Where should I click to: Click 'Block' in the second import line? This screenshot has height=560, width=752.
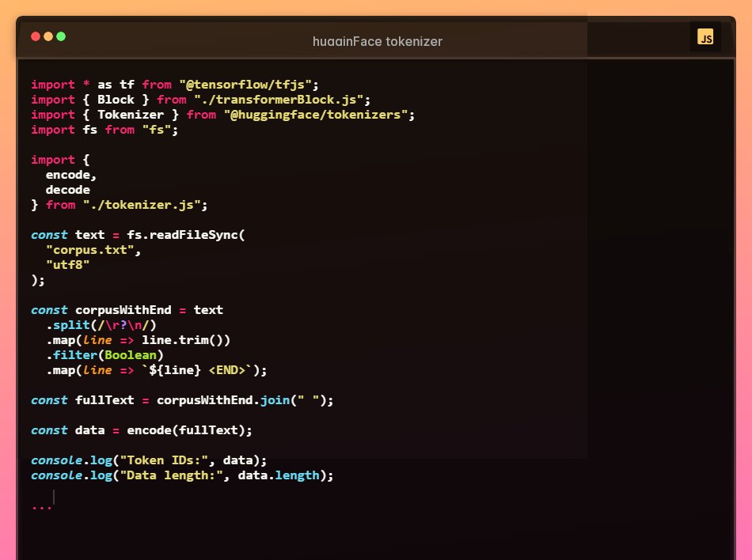[x=116, y=100]
